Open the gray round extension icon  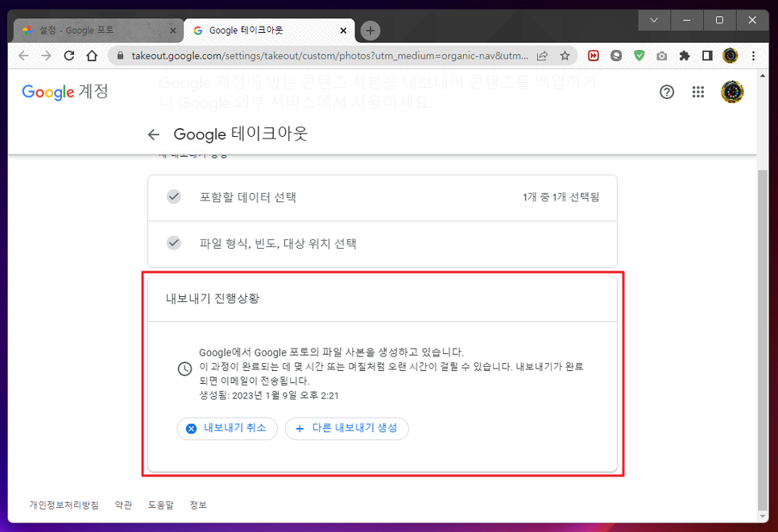[616, 56]
